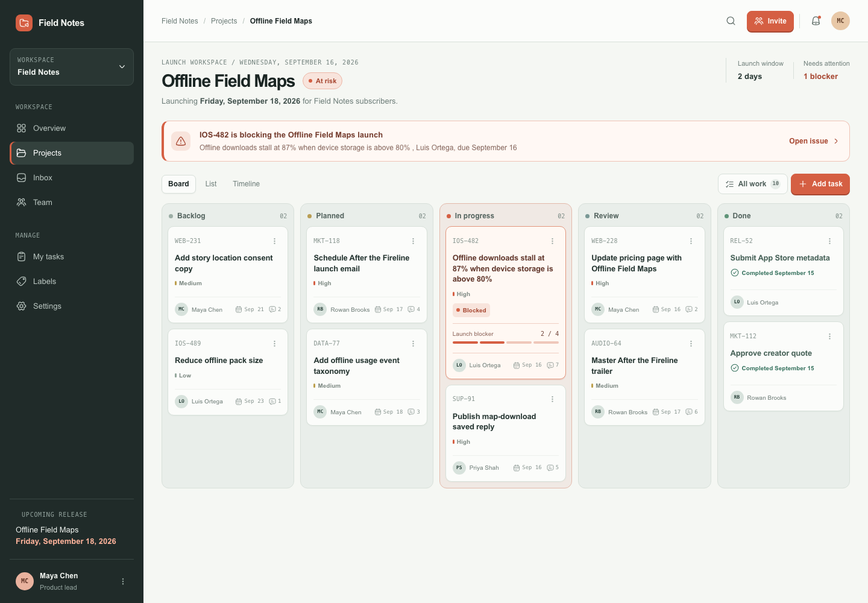The height and width of the screenshot is (603, 868).
Task: Open Maya Chen's profile options menu
Action: [123, 581]
